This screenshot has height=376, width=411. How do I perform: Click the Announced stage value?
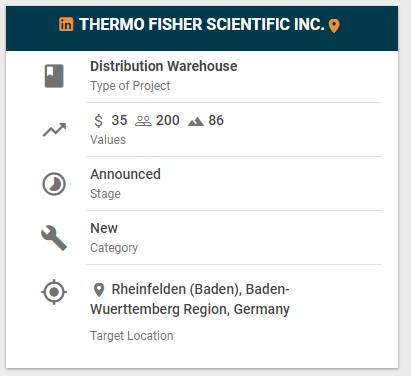tap(125, 174)
